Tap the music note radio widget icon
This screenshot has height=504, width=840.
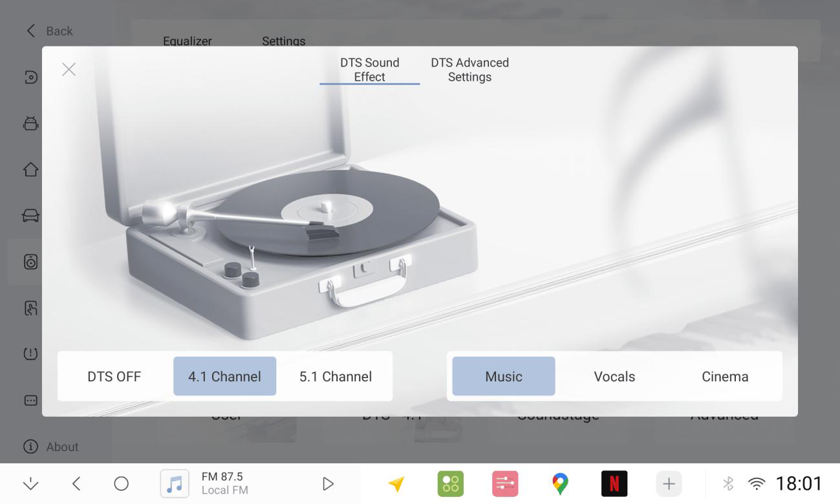point(175,483)
